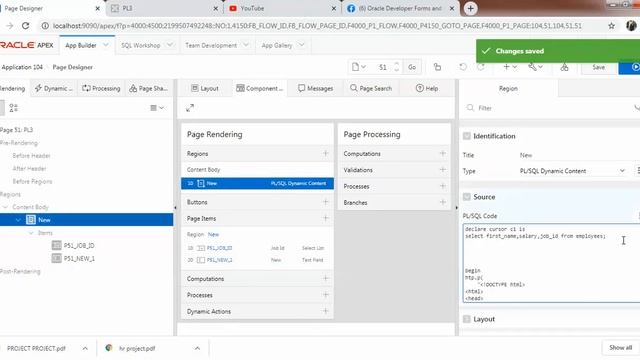Image resolution: width=640 pixels, height=360 pixels.
Task: Open the App Gallery menu arrow
Action: [x=301, y=45]
